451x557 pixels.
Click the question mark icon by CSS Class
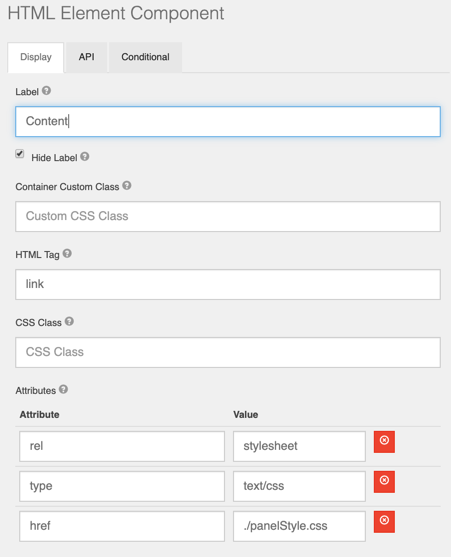(x=69, y=321)
